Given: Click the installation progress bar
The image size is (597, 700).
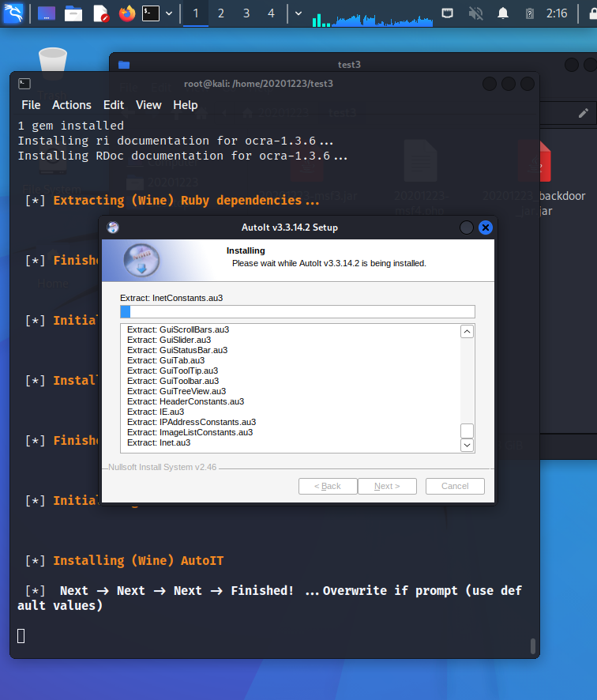Looking at the screenshot, I should [298, 311].
